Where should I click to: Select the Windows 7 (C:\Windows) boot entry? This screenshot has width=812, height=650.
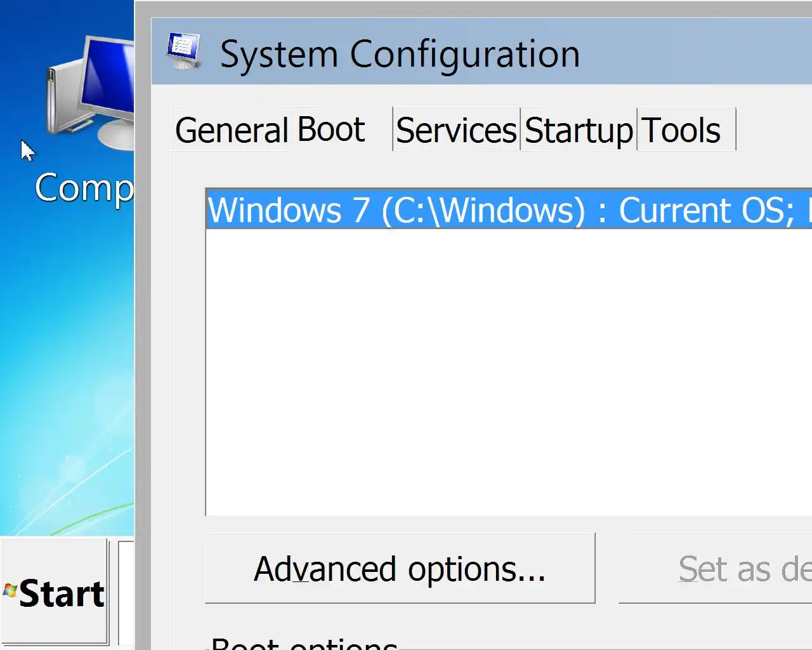(x=509, y=209)
